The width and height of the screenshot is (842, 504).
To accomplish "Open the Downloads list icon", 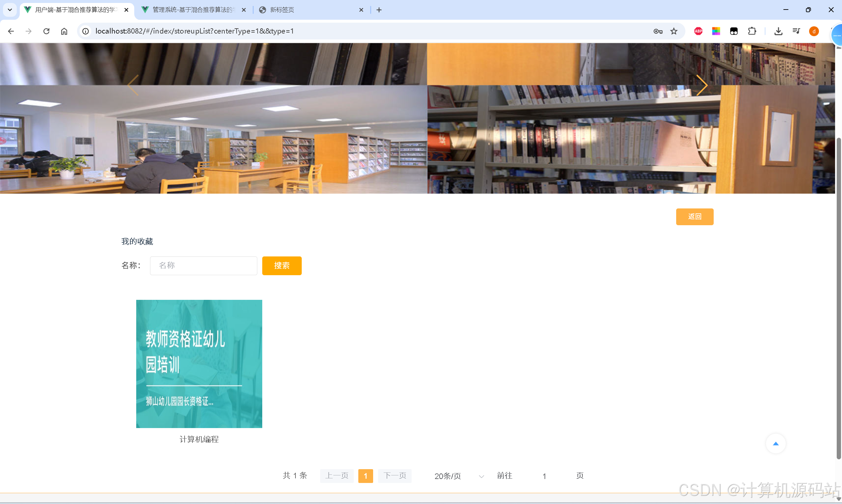I will click(778, 31).
